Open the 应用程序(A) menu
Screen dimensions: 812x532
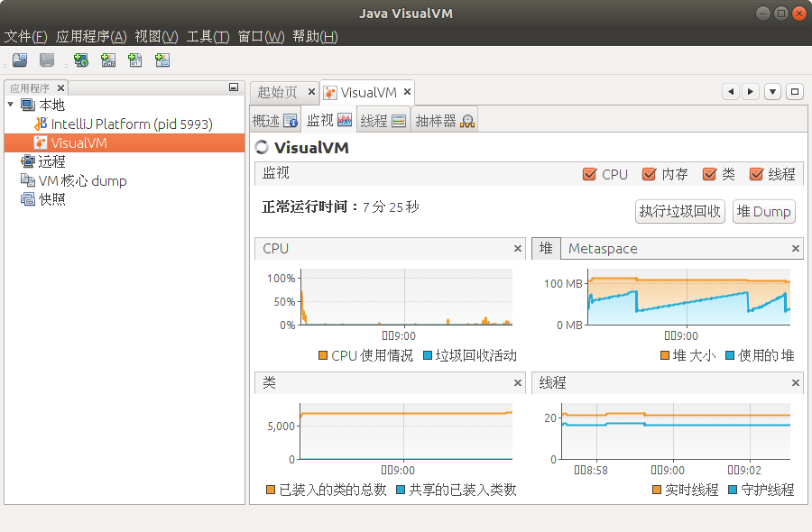click(91, 36)
